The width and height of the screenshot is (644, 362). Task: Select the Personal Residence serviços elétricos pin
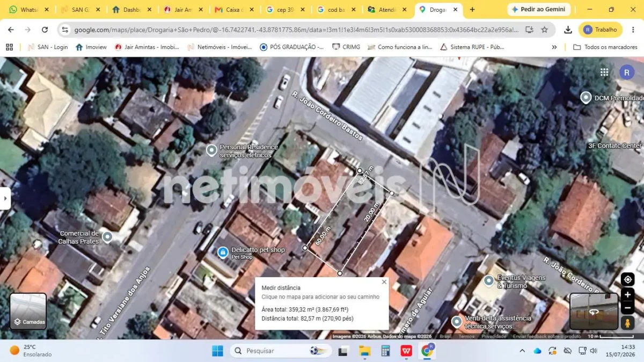pos(212,150)
